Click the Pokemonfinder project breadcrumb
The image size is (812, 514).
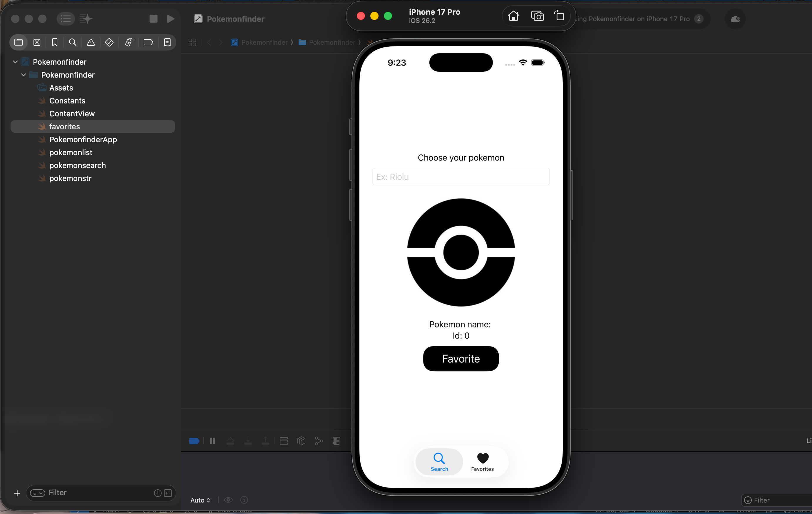pos(259,42)
